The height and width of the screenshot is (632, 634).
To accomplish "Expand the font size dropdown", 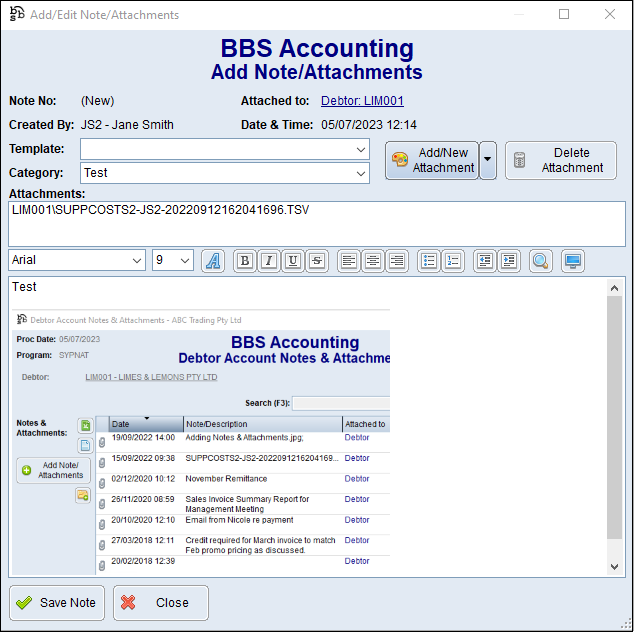I will point(185,260).
